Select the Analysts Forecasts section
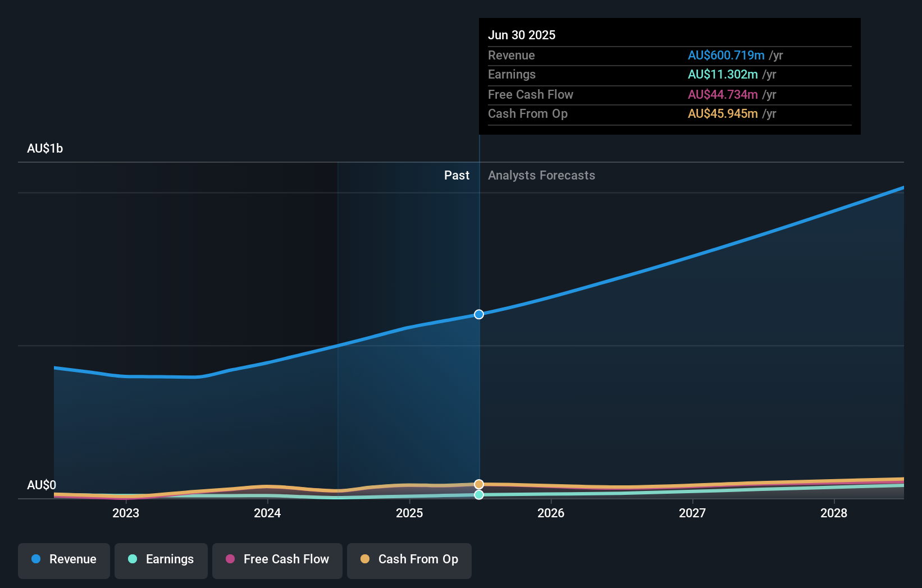The image size is (922, 588). coord(541,175)
